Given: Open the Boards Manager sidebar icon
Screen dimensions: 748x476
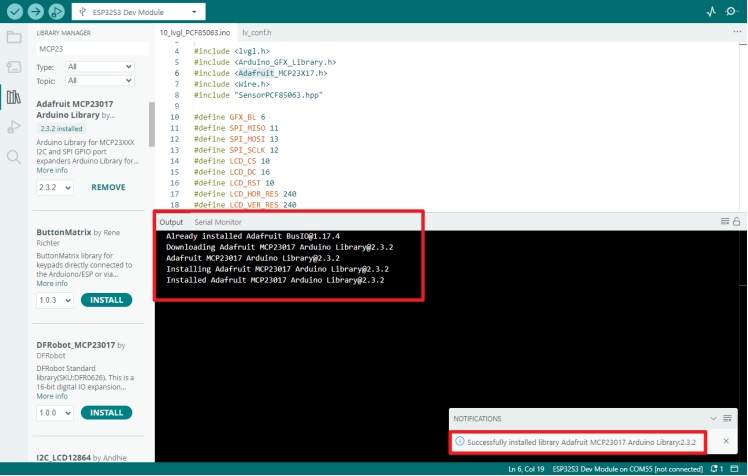Looking at the screenshot, I should tap(13, 67).
